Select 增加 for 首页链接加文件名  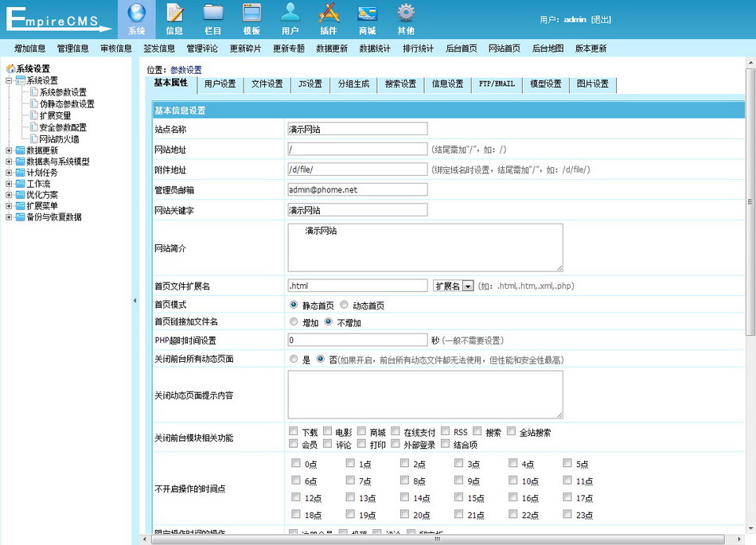(x=293, y=322)
